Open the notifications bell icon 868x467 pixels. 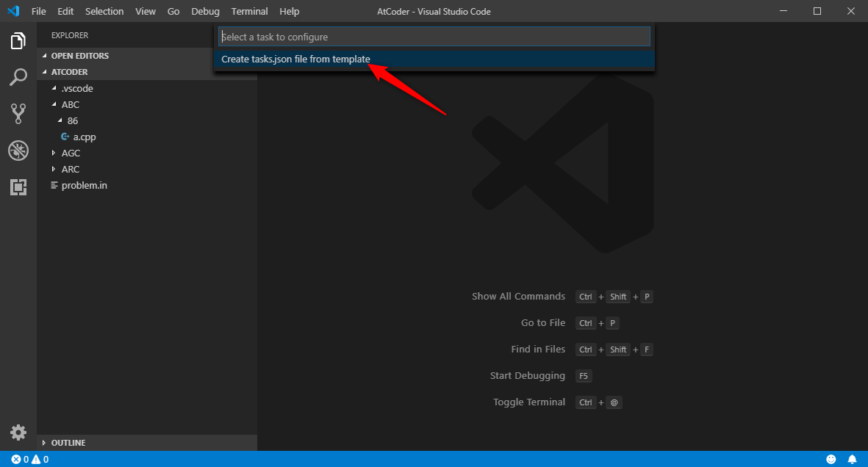click(852, 459)
